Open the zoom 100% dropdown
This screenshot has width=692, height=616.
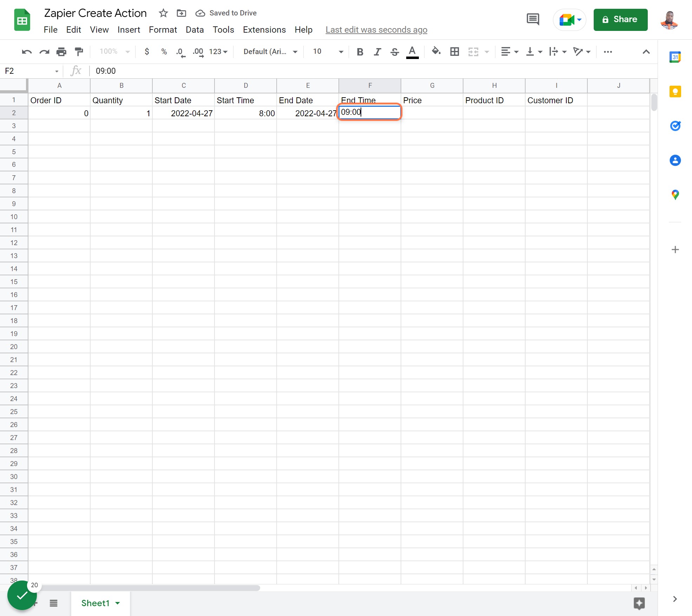tap(115, 52)
